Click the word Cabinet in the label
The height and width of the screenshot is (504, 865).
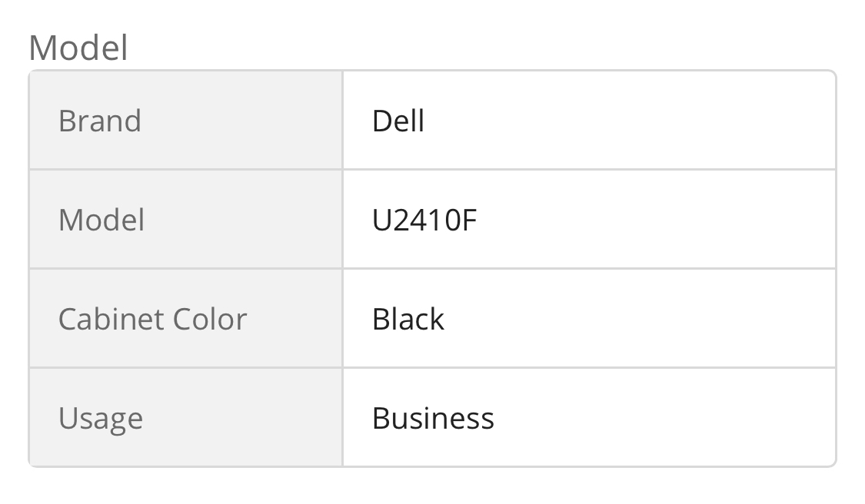click(x=112, y=320)
